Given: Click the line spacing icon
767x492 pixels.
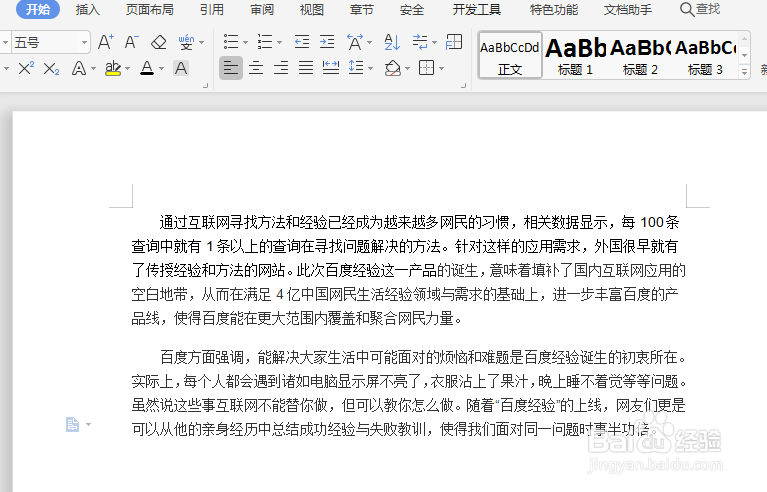Looking at the screenshot, I should tap(356, 67).
